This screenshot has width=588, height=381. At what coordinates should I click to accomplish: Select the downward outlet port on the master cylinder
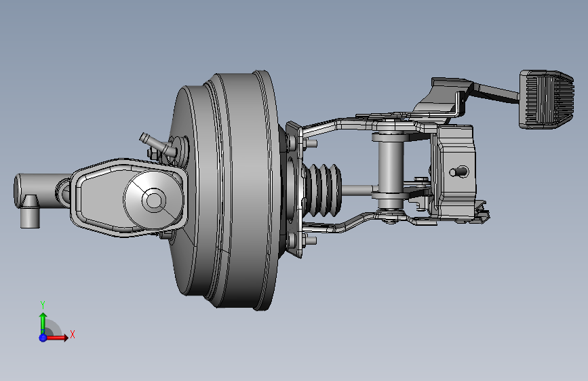click(30, 212)
